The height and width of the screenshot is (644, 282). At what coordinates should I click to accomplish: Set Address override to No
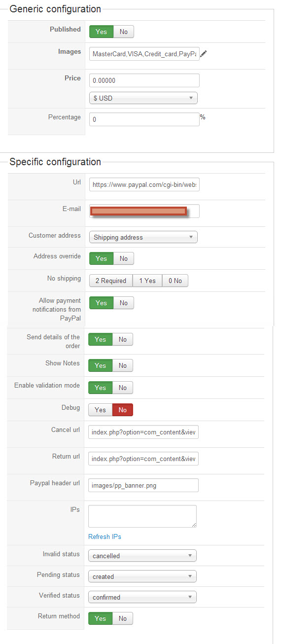point(124,258)
